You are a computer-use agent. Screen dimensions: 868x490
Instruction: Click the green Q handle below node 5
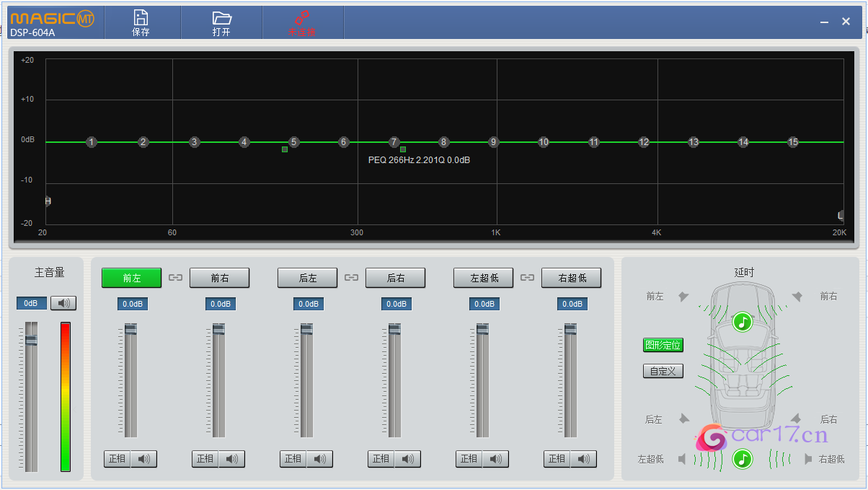click(285, 149)
